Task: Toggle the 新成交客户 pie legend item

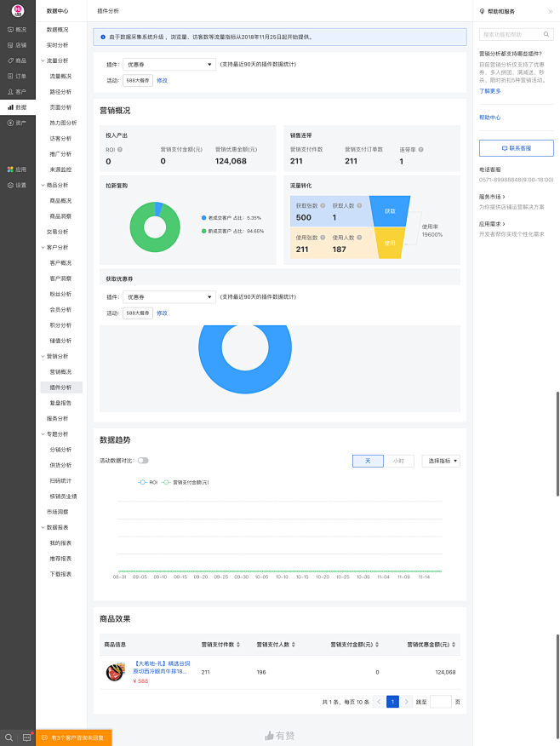Action: point(233,232)
